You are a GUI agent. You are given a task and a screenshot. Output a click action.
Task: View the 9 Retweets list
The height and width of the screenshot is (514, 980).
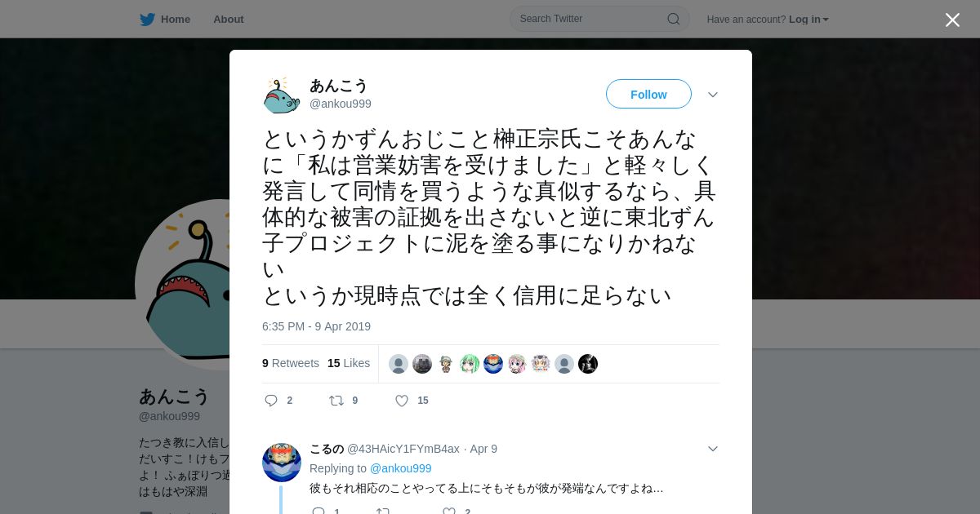(x=291, y=363)
